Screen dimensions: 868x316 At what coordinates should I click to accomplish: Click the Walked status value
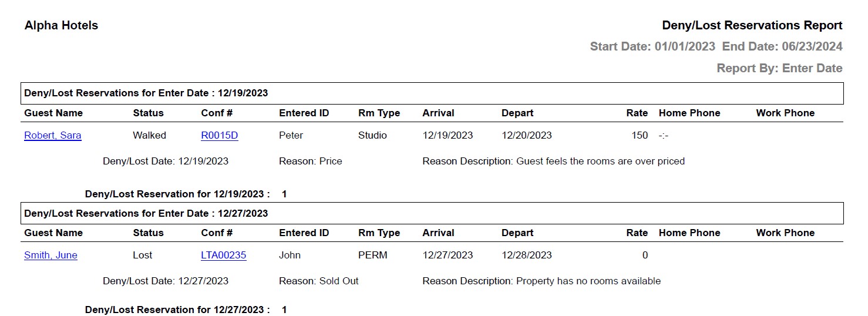tap(149, 136)
